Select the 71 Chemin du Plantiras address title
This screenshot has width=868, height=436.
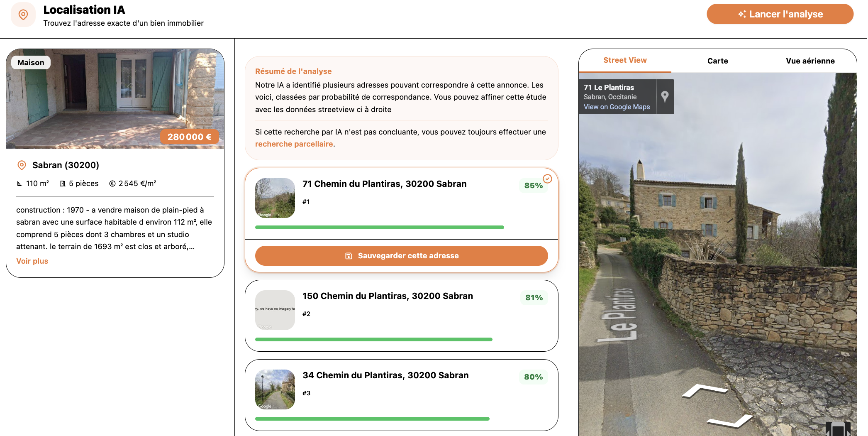tap(384, 184)
